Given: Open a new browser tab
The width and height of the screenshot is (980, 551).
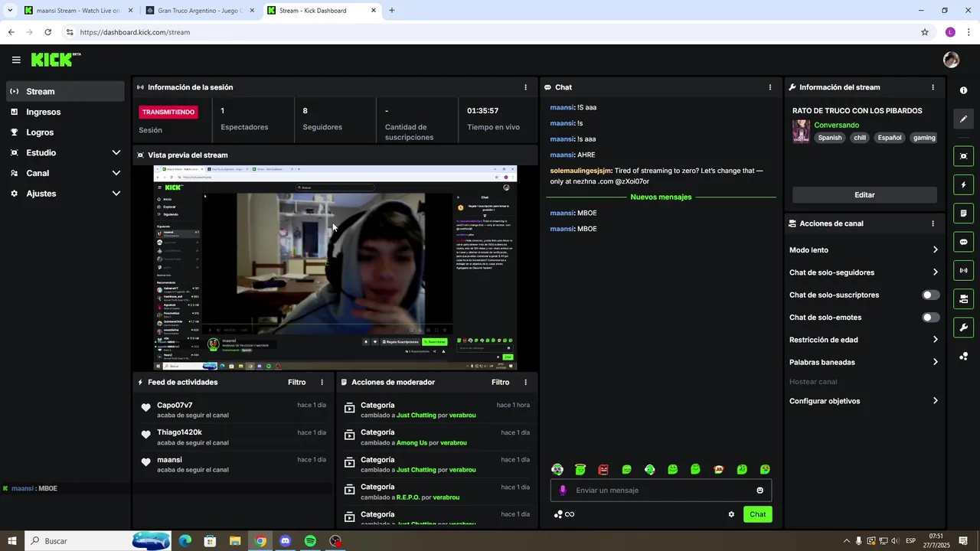Looking at the screenshot, I should pyautogui.click(x=392, y=11).
